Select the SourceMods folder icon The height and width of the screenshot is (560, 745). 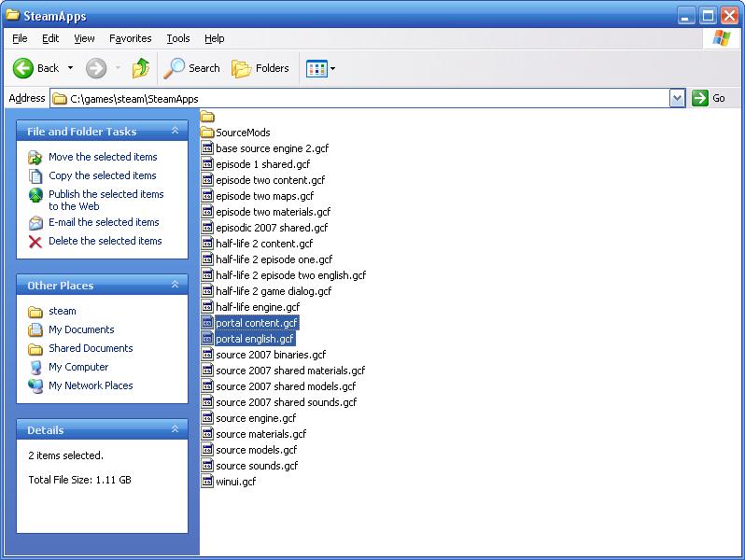[x=207, y=132]
